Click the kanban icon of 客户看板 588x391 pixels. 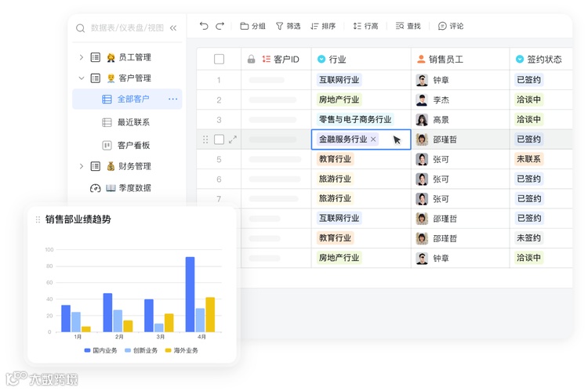[x=107, y=145]
